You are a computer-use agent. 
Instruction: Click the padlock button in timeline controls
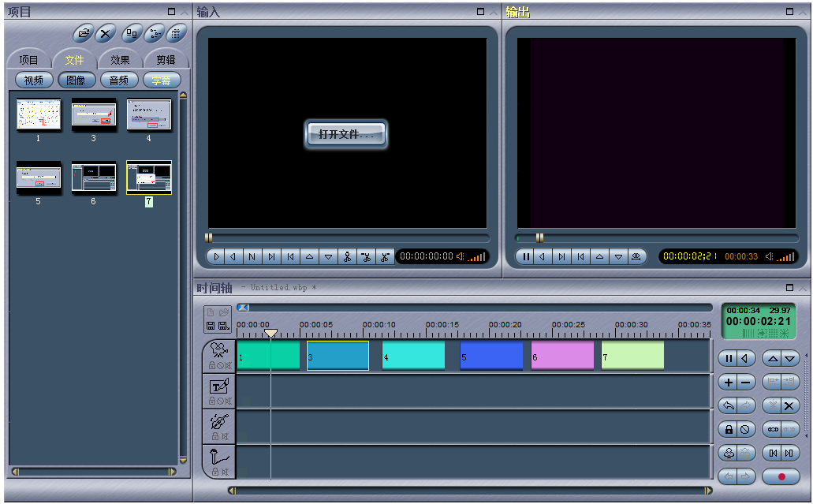tap(727, 429)
